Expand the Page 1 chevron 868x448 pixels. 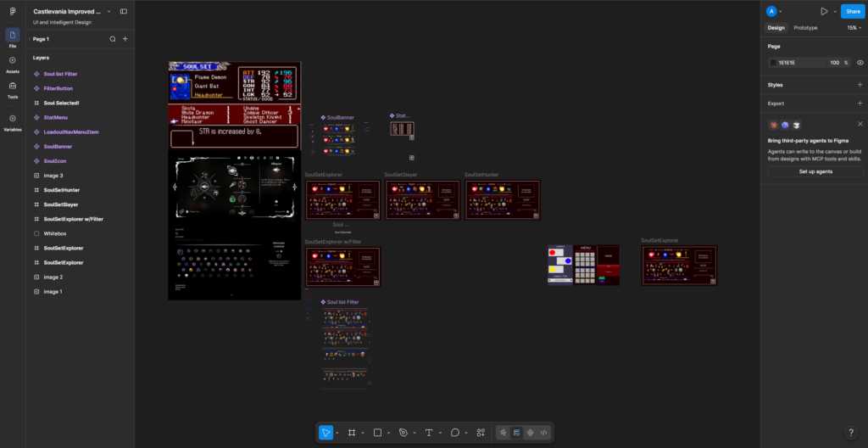30,39
